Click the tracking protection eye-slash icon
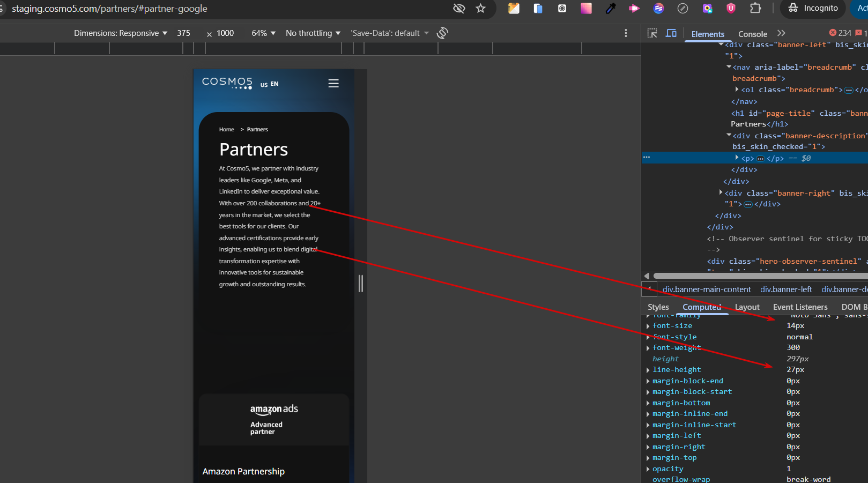This screenshot has height=483, width=868. click(459, 8)
